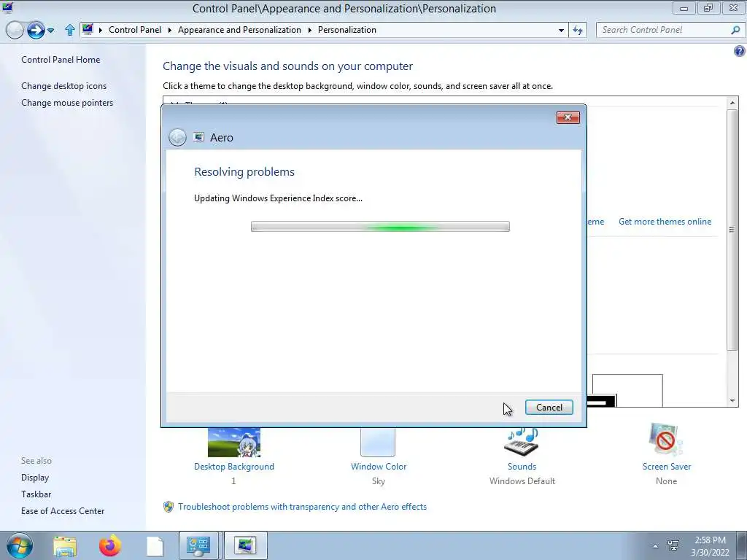Open recent pages dropdown arrow
Image resolution: width=747 pixels, height=560 pixels.
pos(51,31)
